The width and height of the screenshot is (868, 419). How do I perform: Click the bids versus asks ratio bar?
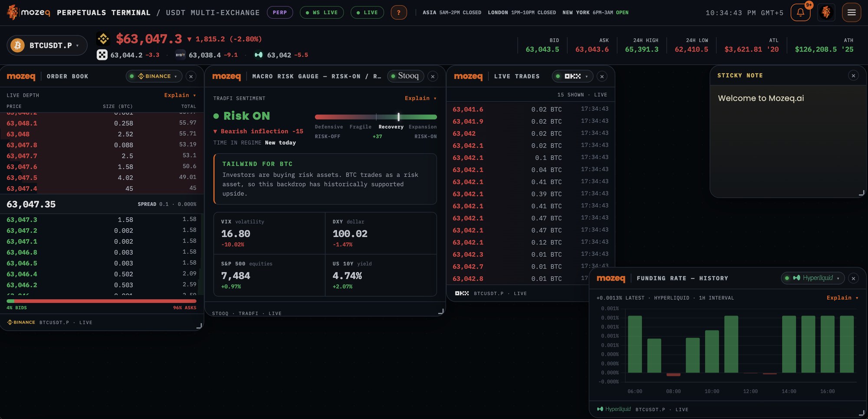pos(102,301)
